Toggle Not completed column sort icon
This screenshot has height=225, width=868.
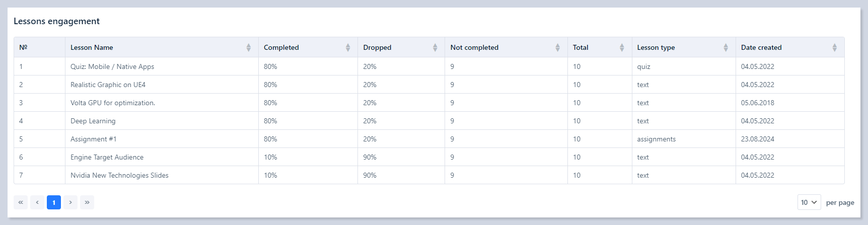(558, 47)
